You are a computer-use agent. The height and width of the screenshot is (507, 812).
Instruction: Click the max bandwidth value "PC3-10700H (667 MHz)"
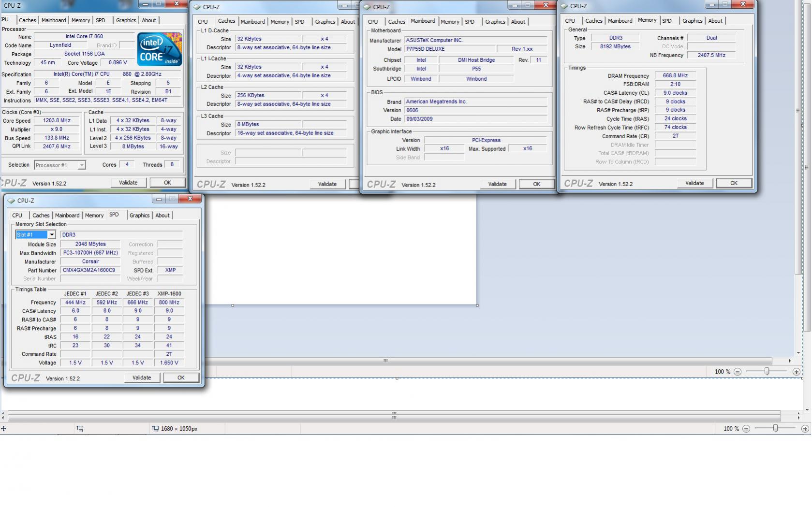[90, 253]
